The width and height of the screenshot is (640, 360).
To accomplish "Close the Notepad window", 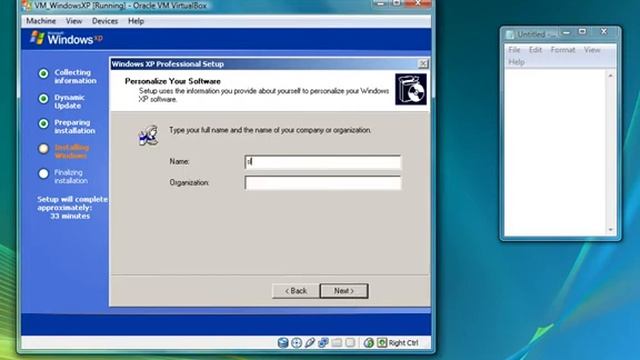I will pyautogui.click(x=604, y=31).
